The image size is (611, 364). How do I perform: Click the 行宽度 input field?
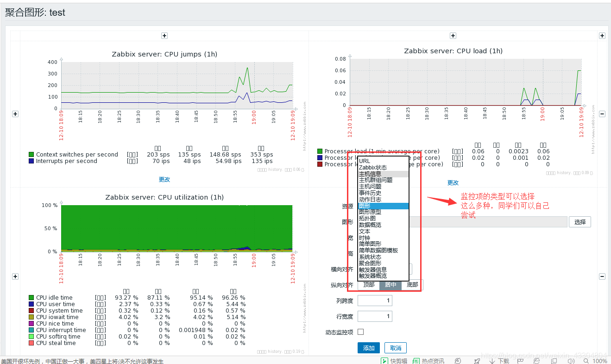(375, 316)
